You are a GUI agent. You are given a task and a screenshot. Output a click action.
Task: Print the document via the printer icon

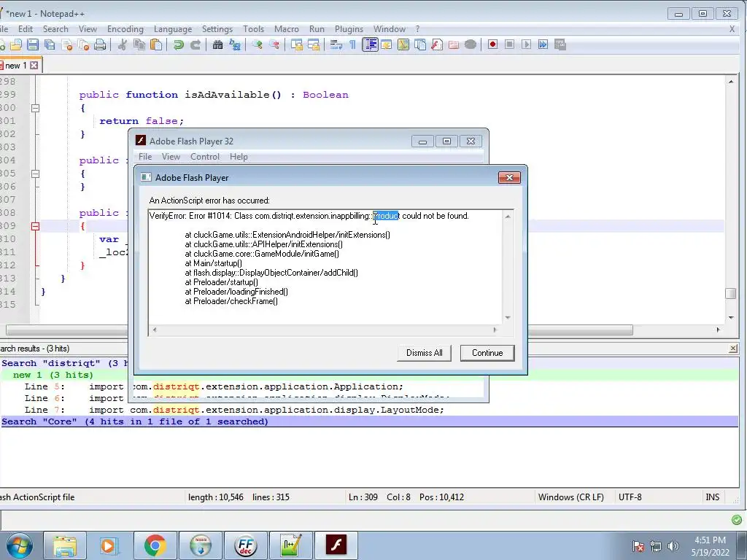[x=100, y=44]
